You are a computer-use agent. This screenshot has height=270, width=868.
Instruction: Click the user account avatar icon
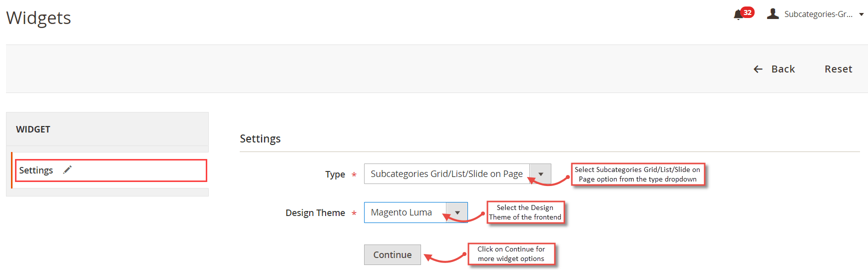pyautogui.click(x=773, y=13)
